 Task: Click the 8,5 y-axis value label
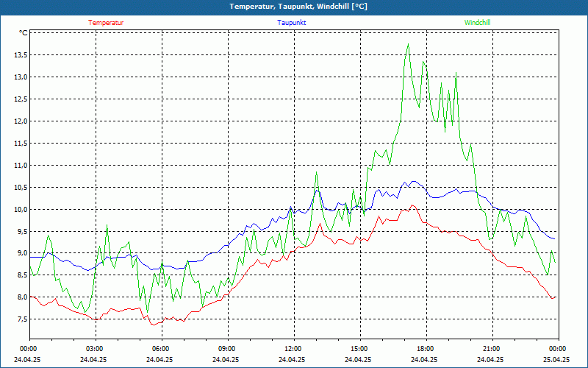point(18,275)
